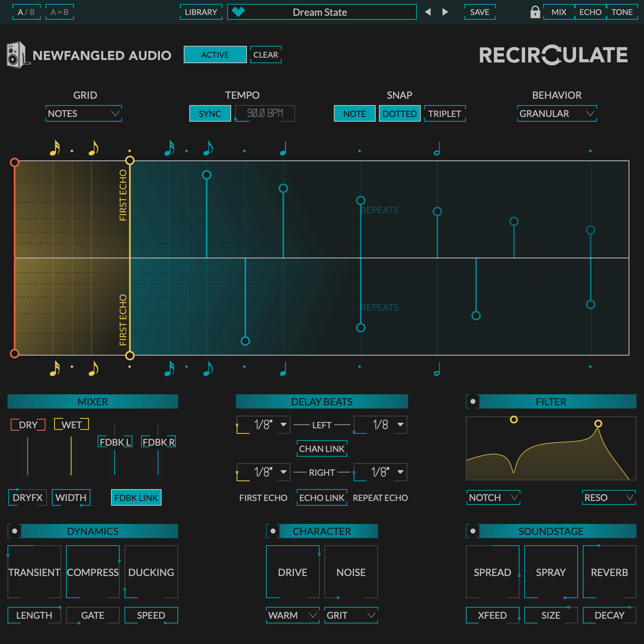The image size is (644, 644).
Task: Toggle the SYNC tempo button
Action: [210, 113]
